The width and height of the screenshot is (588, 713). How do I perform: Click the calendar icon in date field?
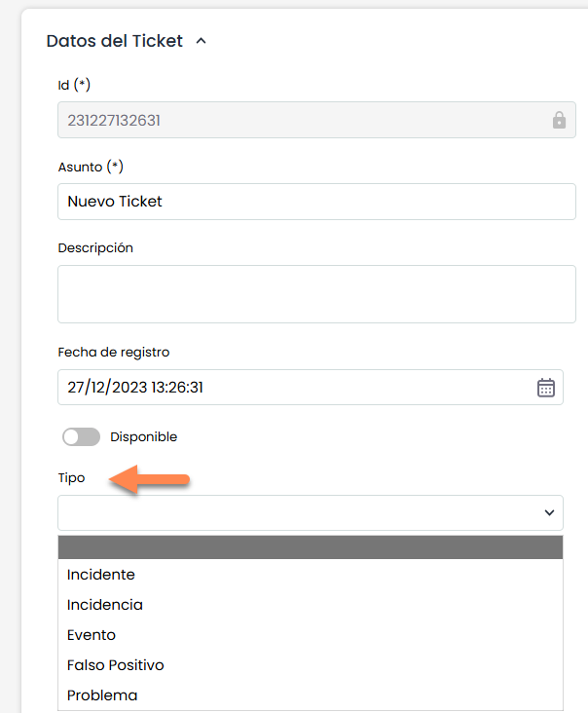[x=546, y=387]
